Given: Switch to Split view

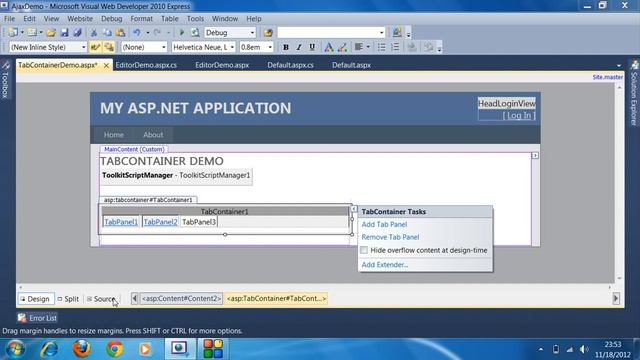Looking at the screenshot, I should tap(68, 299).
